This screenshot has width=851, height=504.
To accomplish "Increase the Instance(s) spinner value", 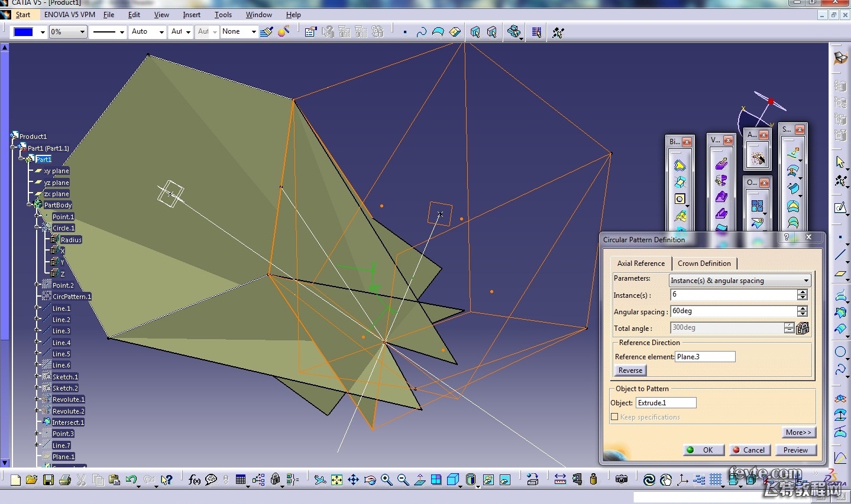I will [803, 292].
